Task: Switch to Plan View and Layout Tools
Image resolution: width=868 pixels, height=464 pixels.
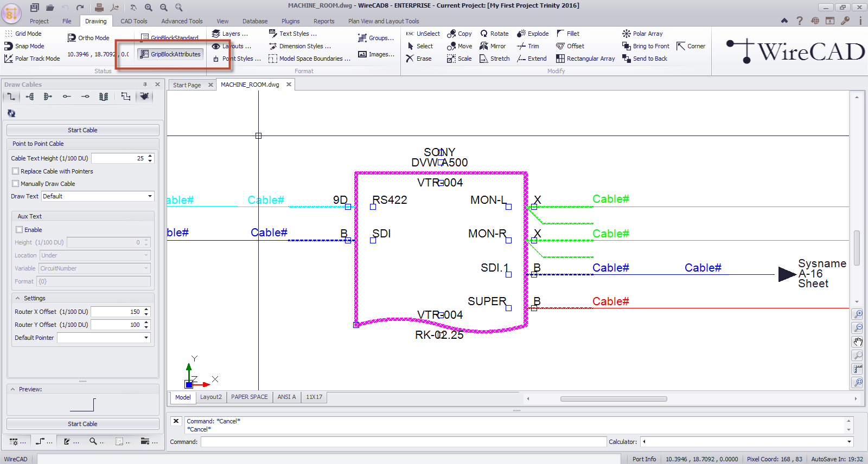Action: click(x=384, y=21)
